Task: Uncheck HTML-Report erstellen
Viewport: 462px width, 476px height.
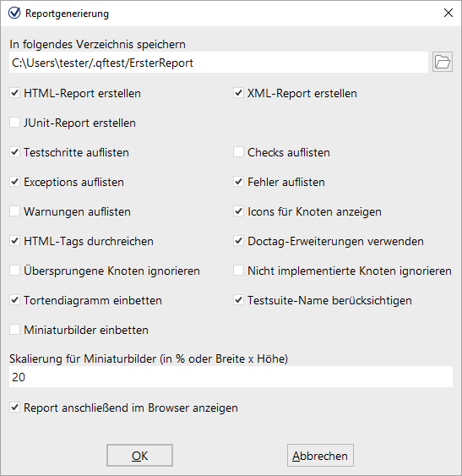Action: point(14,93)
